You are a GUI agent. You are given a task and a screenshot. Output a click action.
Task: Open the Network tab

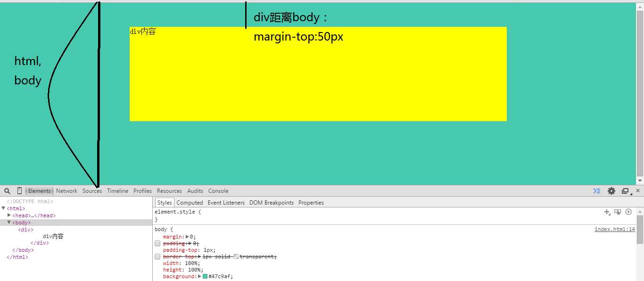pyautogui.click(x=66, y=191)
